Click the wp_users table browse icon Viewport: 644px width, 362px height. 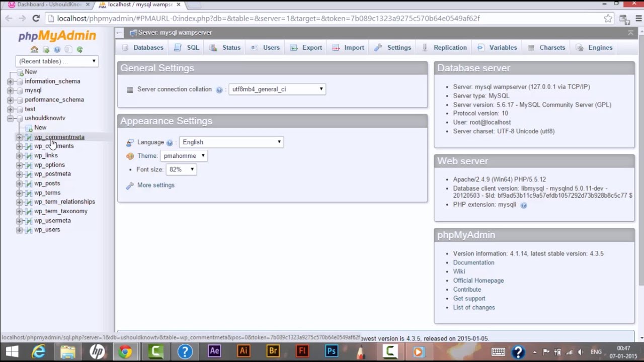(x=29, y=230)
